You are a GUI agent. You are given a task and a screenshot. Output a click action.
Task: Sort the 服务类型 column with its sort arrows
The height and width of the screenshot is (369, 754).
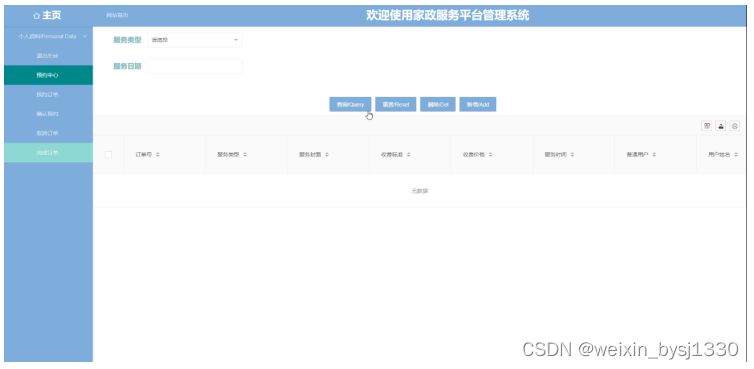(x=245, y=155)
